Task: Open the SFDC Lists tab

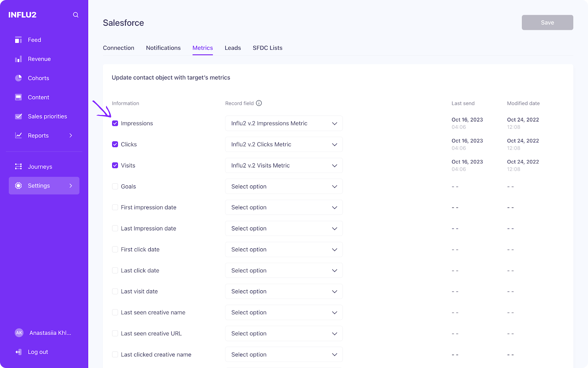Action: coord(268,48)
